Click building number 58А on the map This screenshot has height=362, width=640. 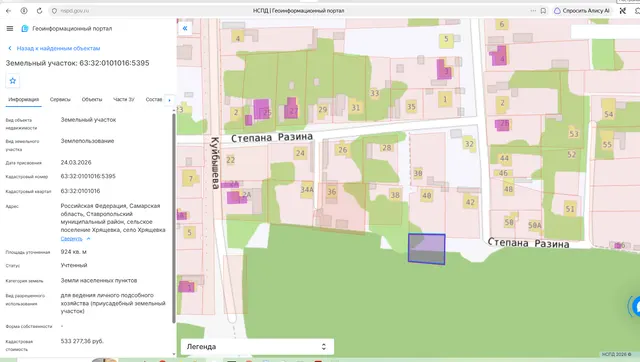tap(535, 225)
